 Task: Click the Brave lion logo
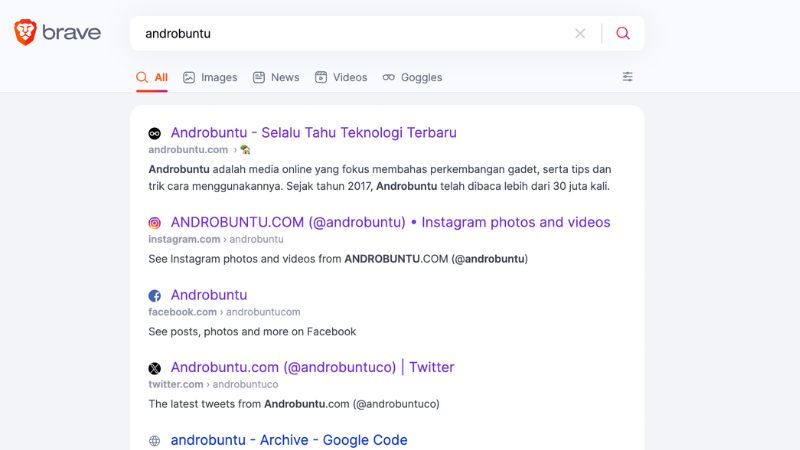[25, 33]
